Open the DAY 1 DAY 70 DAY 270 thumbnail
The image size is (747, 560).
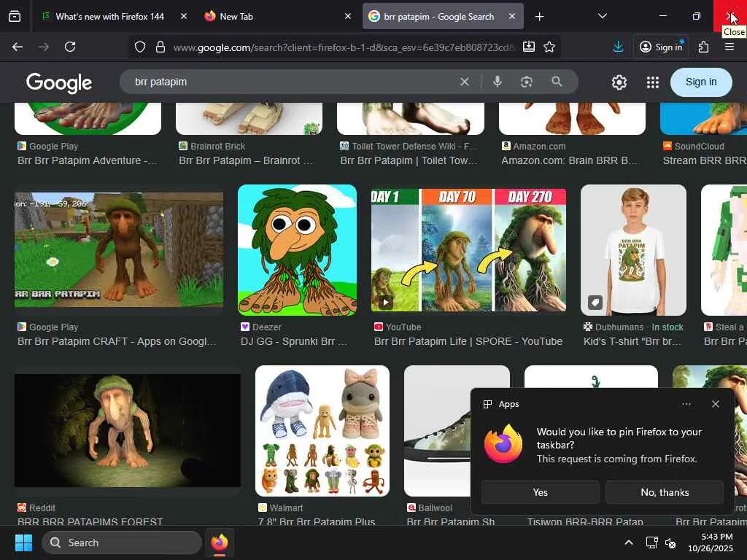coord(468,249)
